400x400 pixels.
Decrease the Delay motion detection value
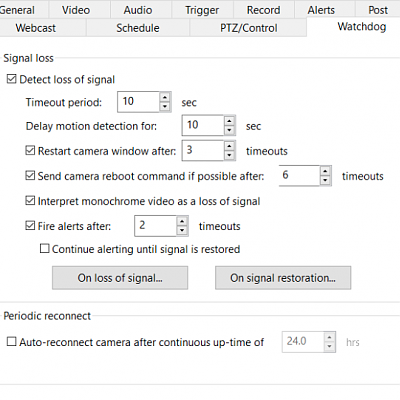pos(229,130)
